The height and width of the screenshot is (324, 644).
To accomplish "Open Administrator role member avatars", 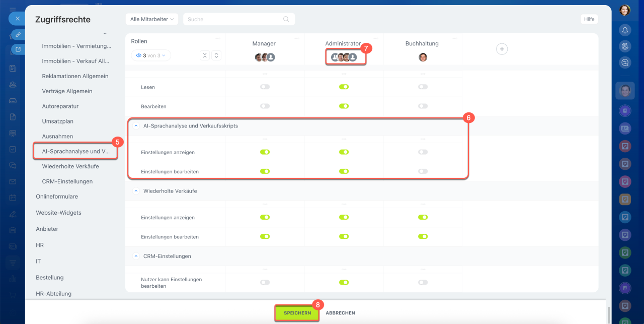I will click(344, 57).
